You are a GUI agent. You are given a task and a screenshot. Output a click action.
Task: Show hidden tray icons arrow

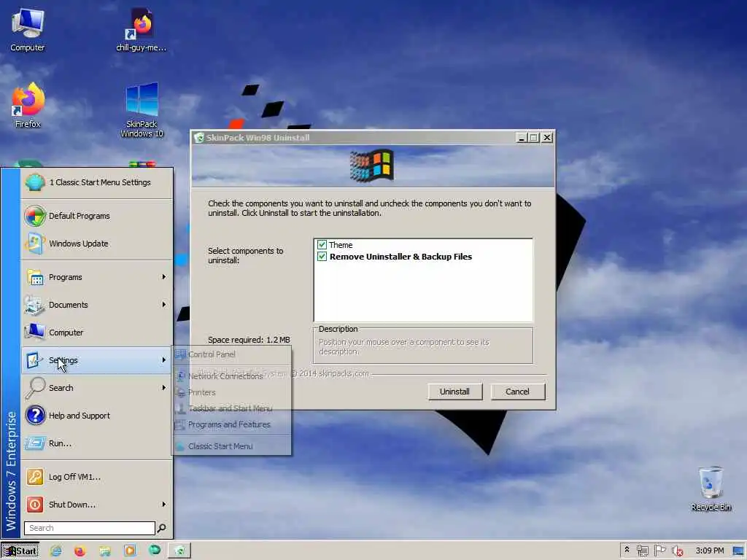point(627,550)
